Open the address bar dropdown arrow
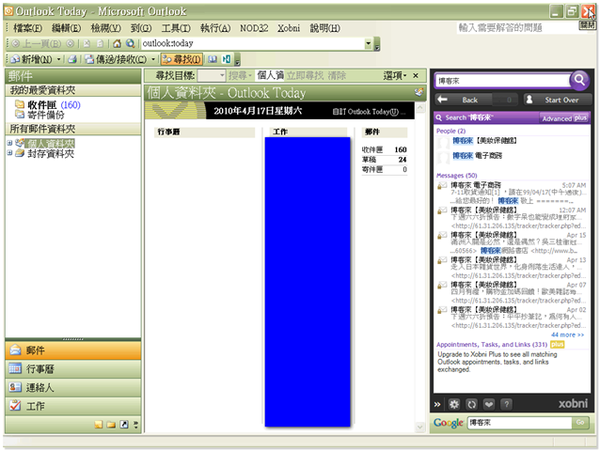 pyautogui.click(x=368, y=44)
